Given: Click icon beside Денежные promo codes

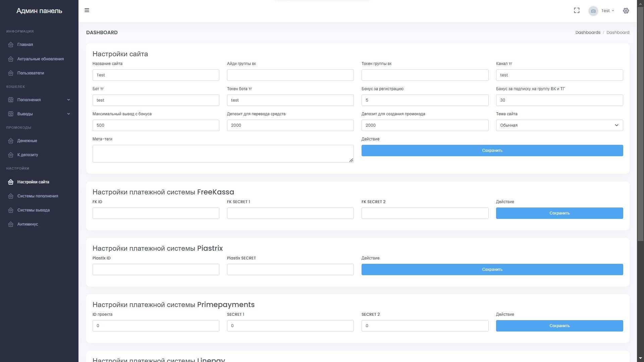Looking at the screenshot, I should click(x=11, y=141).
